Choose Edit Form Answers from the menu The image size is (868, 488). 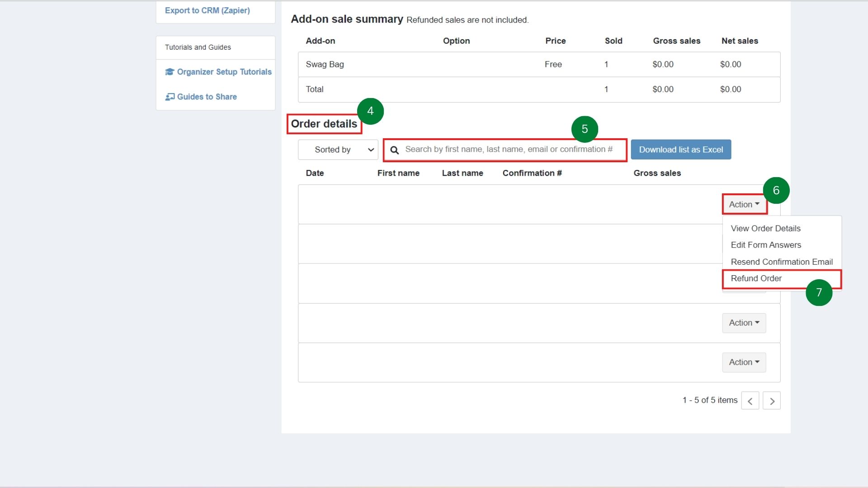tap(766, 245)
